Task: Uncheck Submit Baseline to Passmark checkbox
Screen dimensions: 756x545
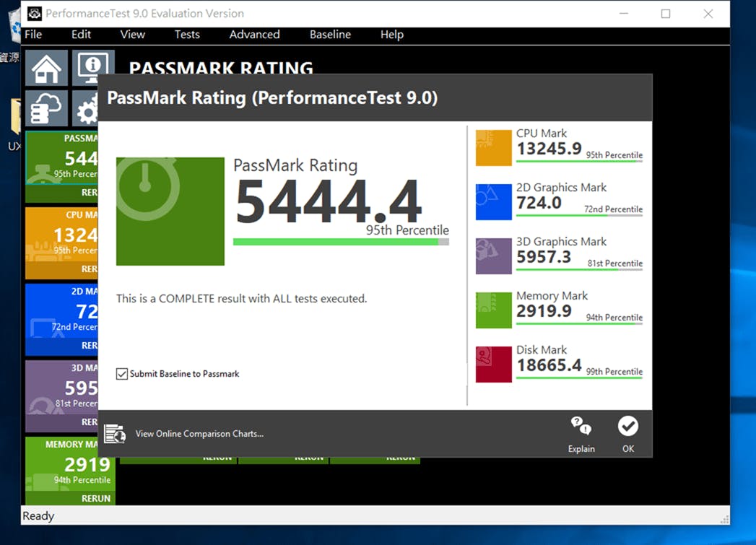Action: click(x=122, y=374)
